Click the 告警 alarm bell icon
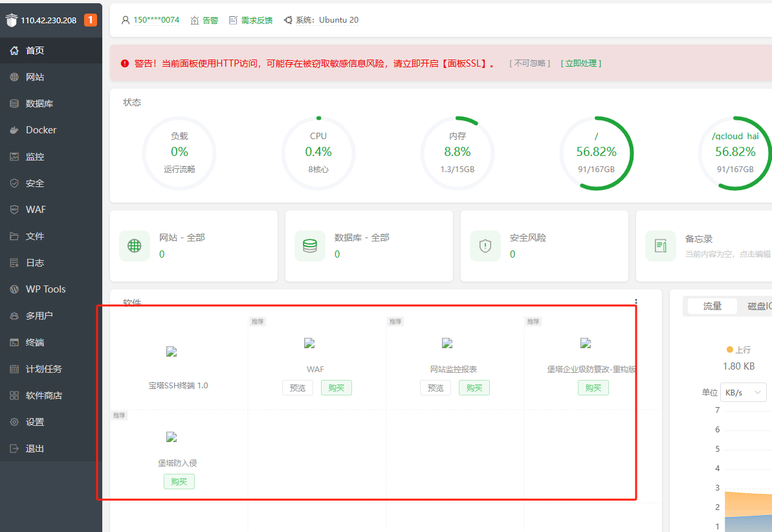This screenshot has width=772, height=532. click(x=195, y=20)
